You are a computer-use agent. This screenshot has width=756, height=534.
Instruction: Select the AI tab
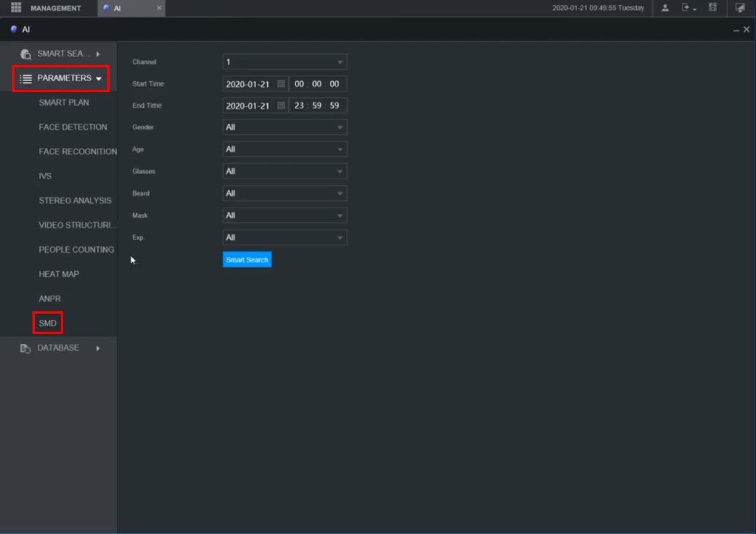pyautogui.click(x=131, y=8)
